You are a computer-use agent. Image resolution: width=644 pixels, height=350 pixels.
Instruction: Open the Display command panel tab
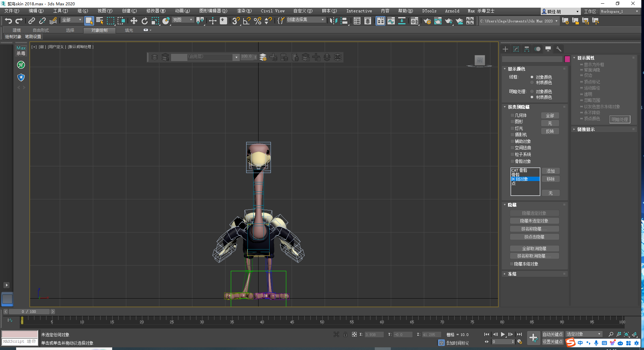coord(548,49)
